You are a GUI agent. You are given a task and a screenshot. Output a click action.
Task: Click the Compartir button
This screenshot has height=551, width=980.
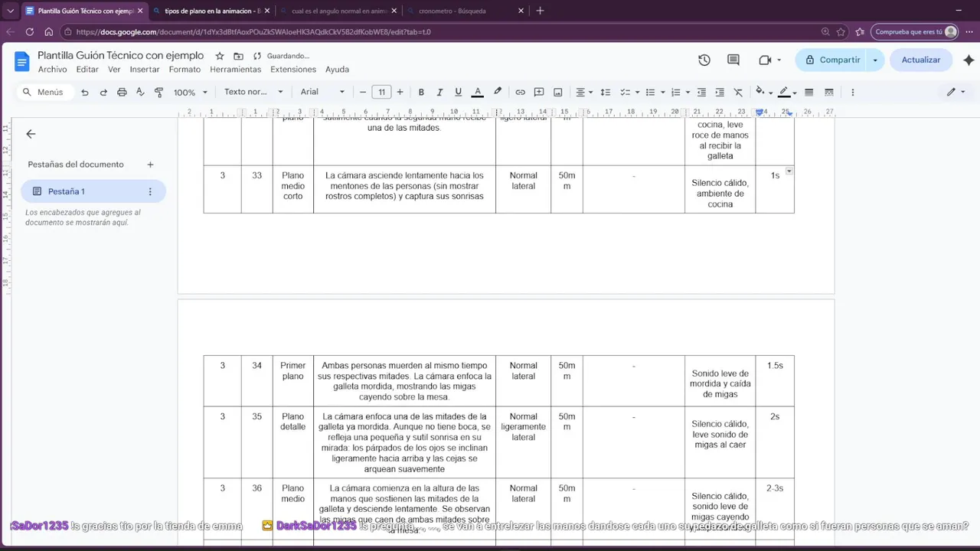(831, 60)
